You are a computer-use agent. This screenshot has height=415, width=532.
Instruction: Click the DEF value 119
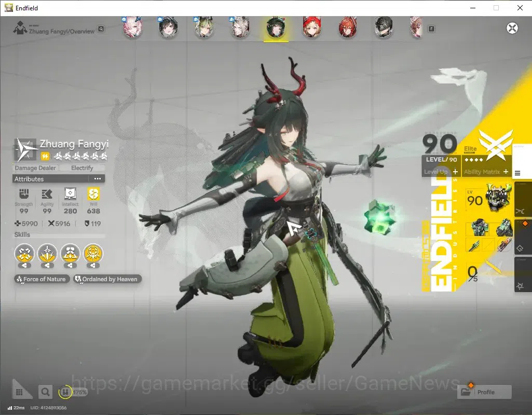pyautogui.click(x=92, y=224)
